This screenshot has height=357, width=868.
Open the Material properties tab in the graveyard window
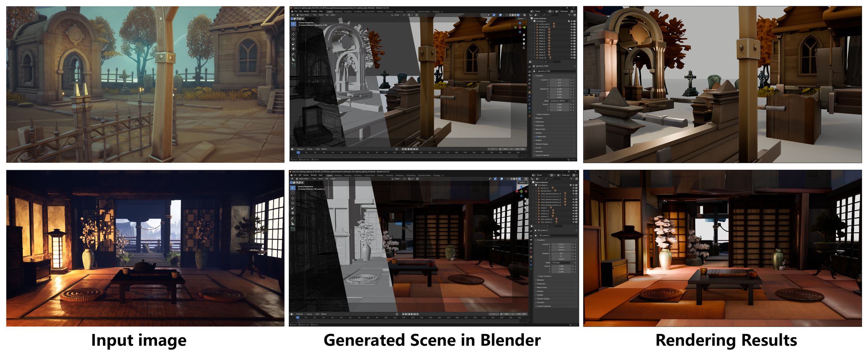pyautogui.click(x=529, y=116)
